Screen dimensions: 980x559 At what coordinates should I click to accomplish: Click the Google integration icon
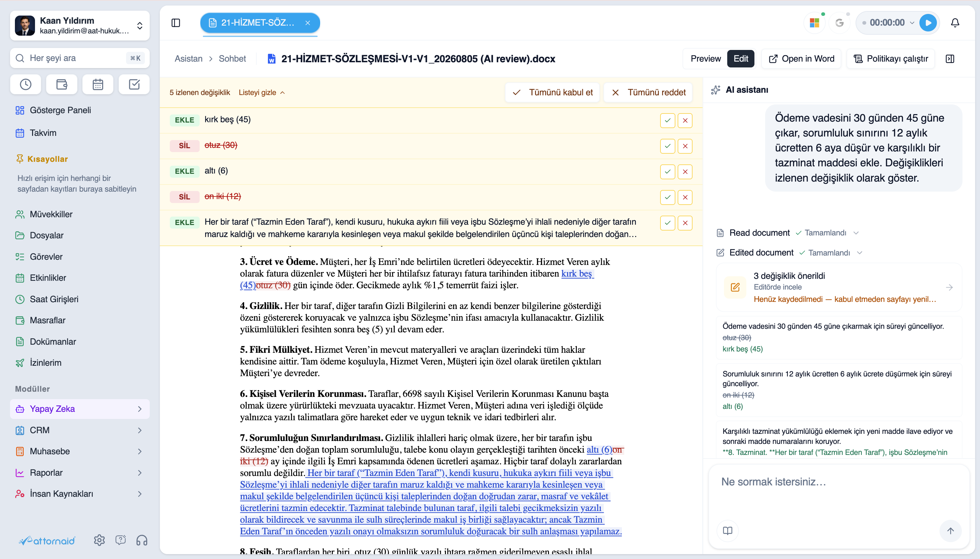pos(839,23)
